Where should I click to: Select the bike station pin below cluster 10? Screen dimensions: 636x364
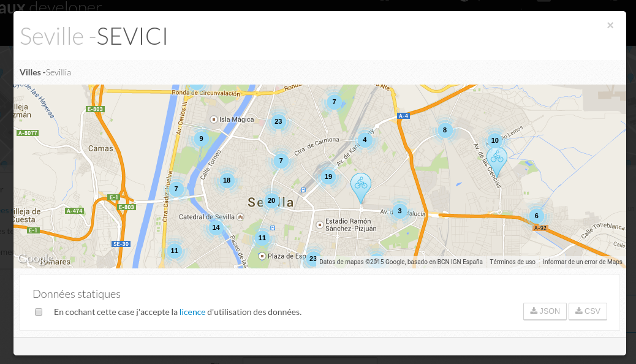[496, 162]
